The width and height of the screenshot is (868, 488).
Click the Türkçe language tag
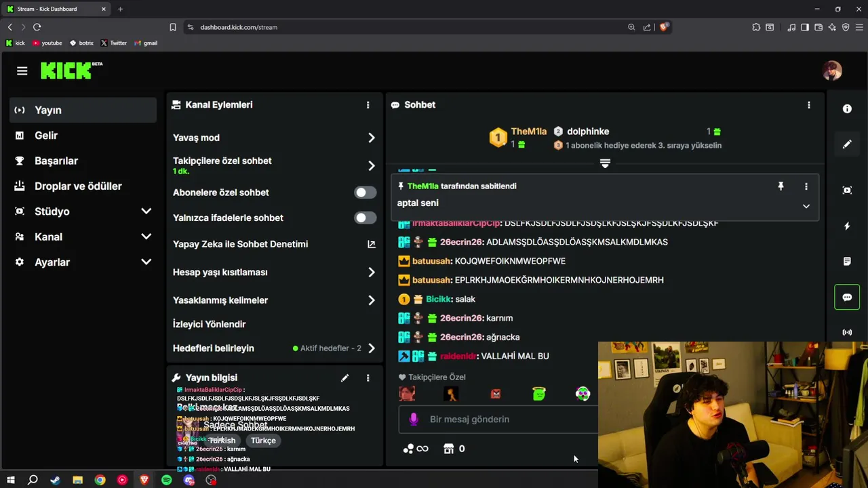coord(263,441)
